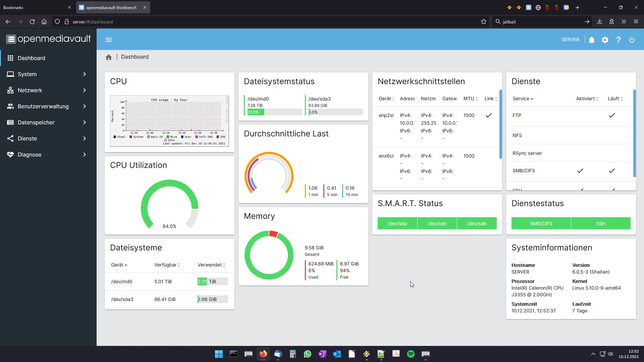Open the notifications bell icon
Viewport: 644px width, 362px height.
coord(592,40)
